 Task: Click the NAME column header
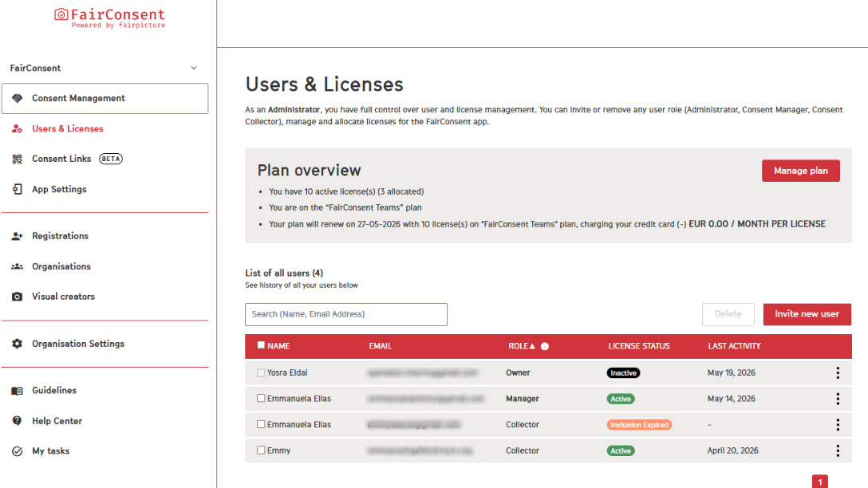point(278,346)
